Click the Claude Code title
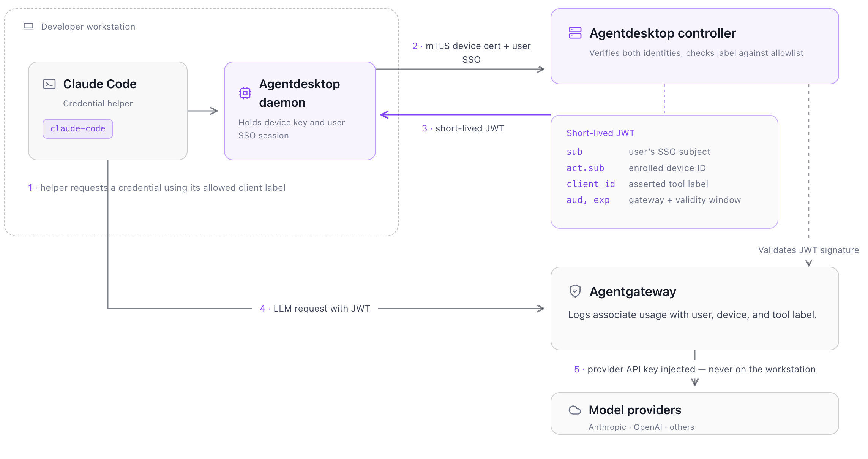 [x=100, y=84]
